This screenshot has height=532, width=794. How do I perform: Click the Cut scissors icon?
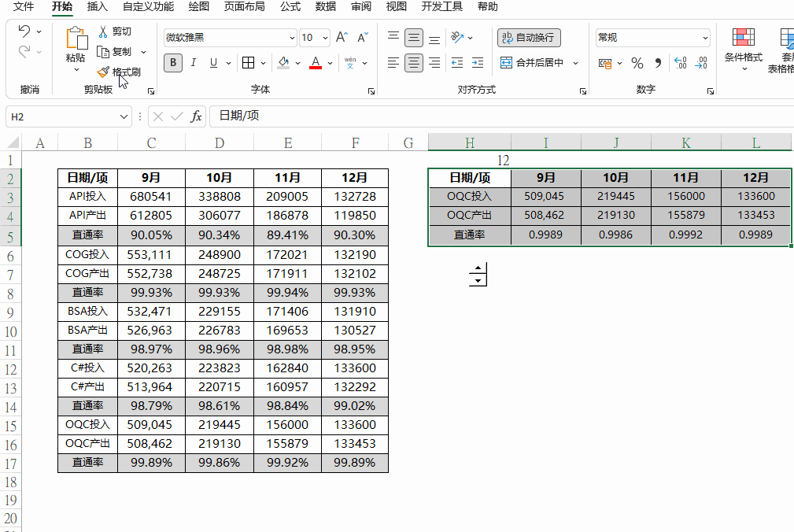[103, 31]
